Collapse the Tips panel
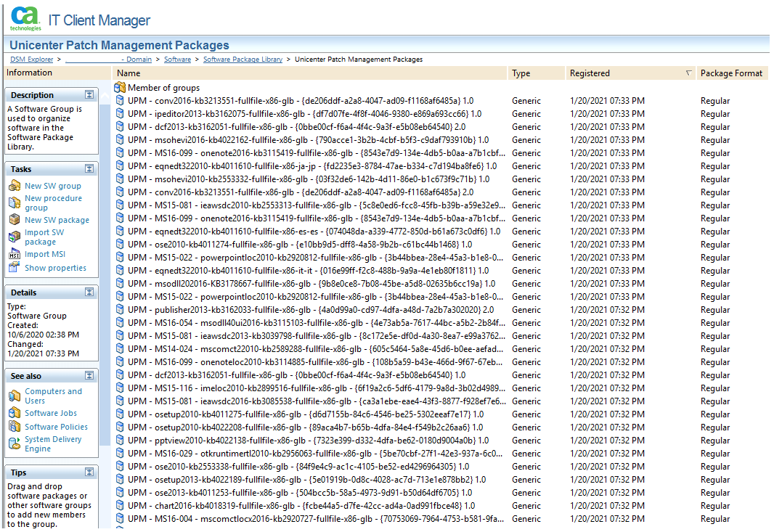Image resolution: width=774 pixels, height=532 pixels. [89, 472]
